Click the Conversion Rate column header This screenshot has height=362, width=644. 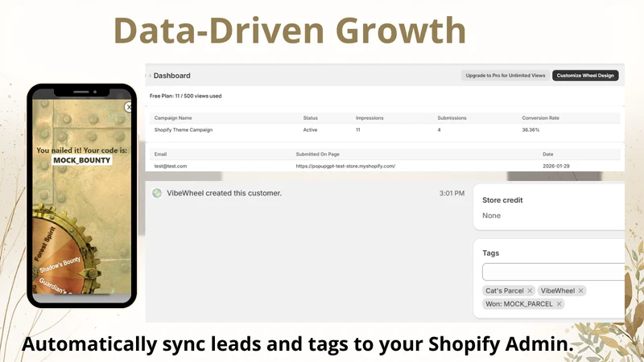[540, 117]
